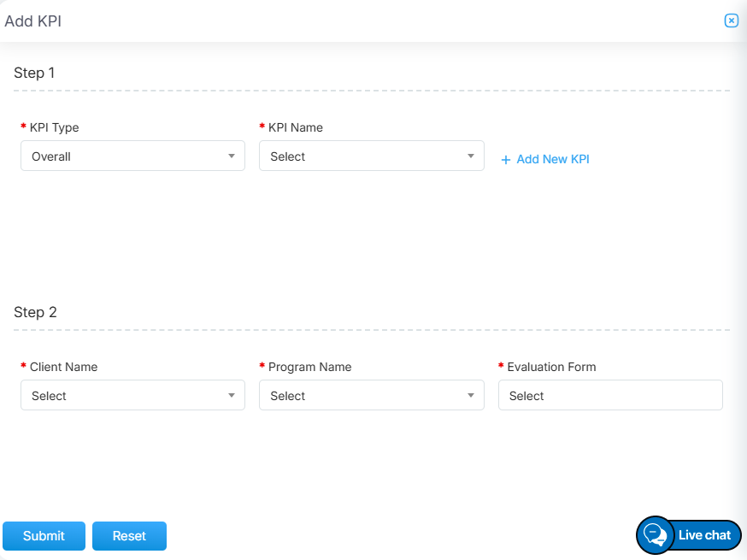Click the Live chat bubble icon
Viewport: 747px width, 560px height.
click(x=655, y=535)
